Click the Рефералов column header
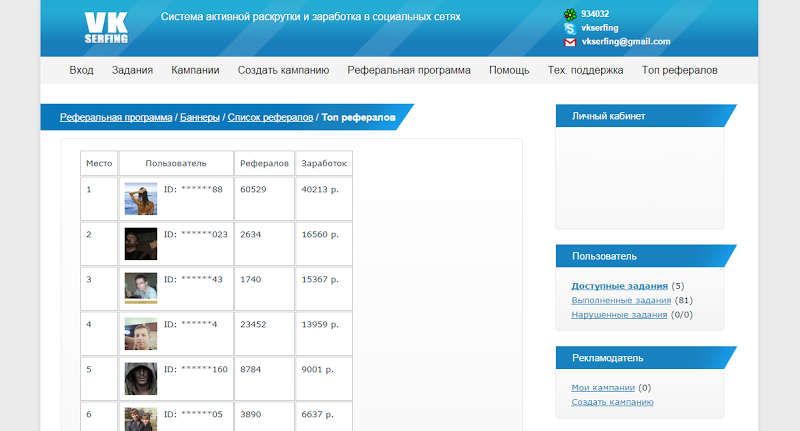The height and width of the screenshot is (431, 800). tap(264, 163)
